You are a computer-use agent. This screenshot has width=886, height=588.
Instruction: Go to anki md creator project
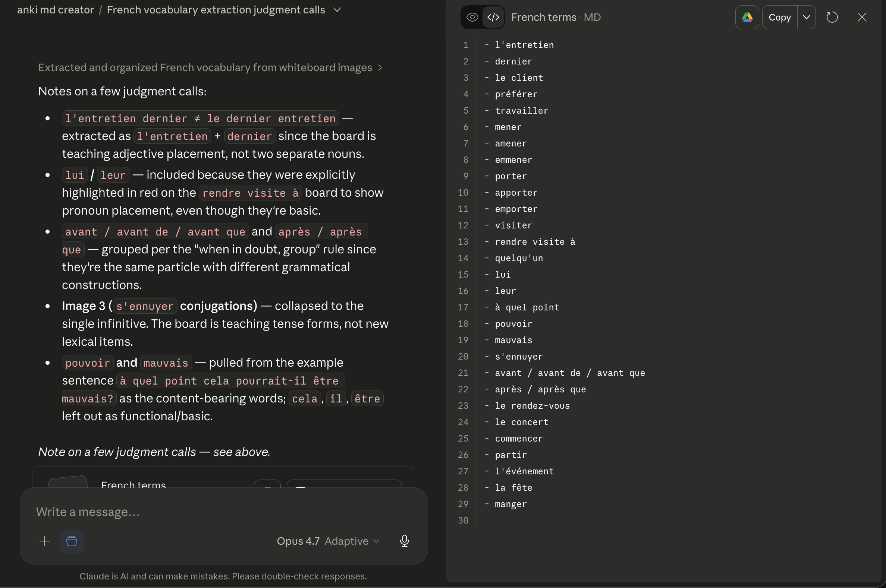(56, 10)
